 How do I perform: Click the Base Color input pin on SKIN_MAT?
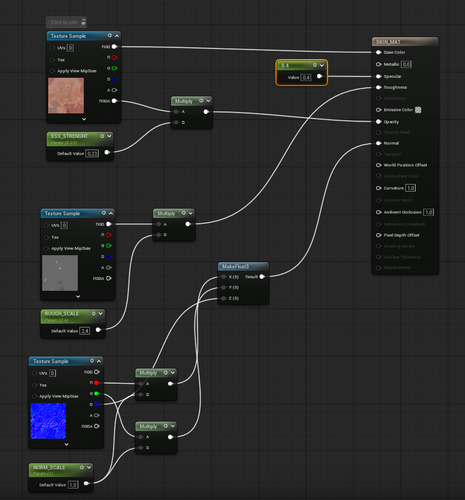point(378,52)
